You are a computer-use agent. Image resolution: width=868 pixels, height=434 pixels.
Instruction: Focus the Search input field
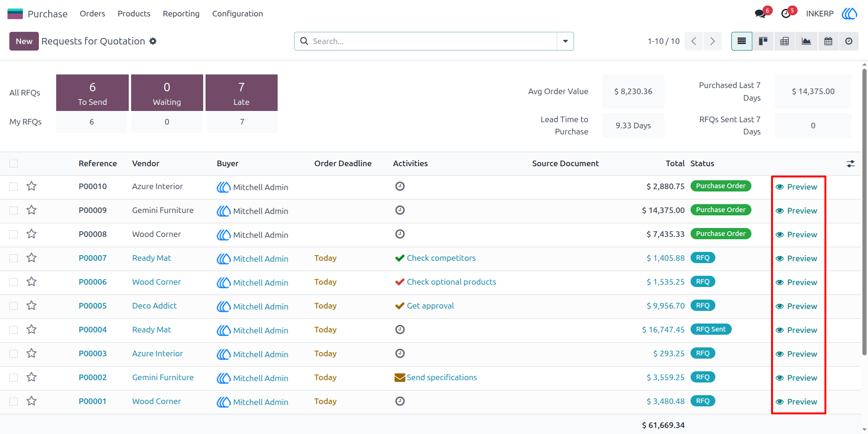[x=433, y=41]
